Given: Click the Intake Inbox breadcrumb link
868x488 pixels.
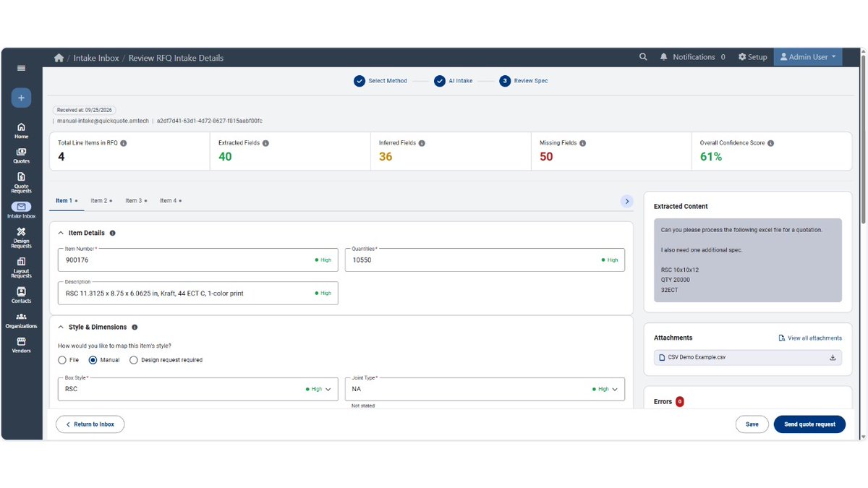Looking at the screenshot, I should (97, 58).
